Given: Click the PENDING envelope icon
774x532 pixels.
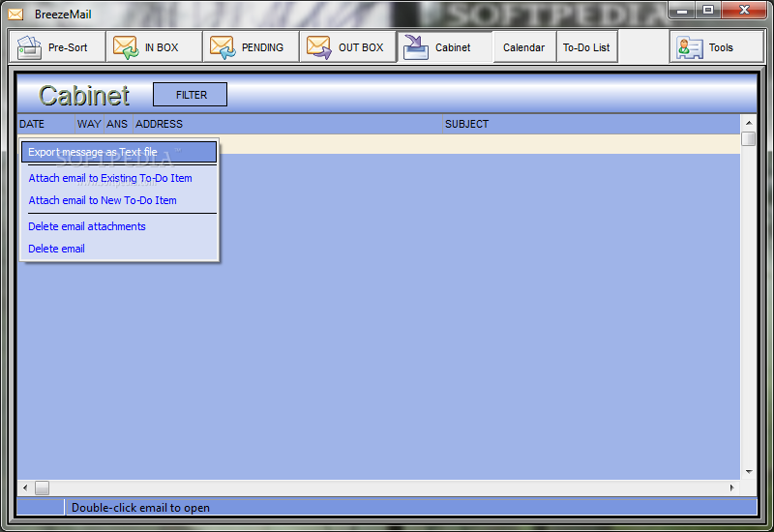Looking at the screenshot, I should (x=223, y=47).
